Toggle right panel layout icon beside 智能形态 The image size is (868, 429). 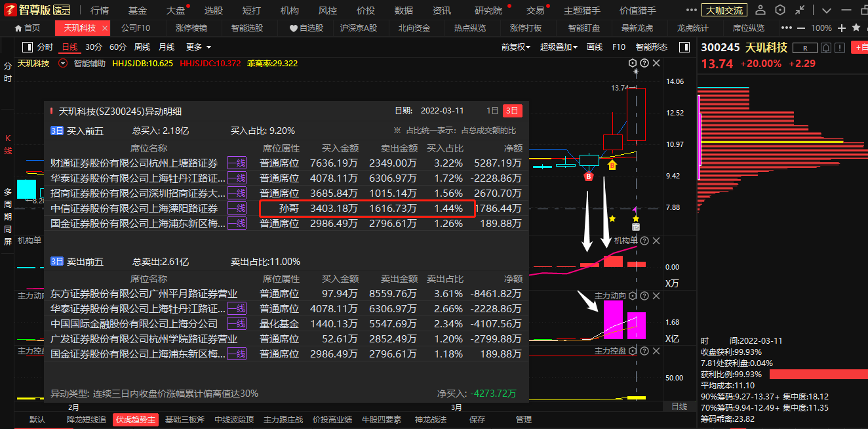pos(684,47)
